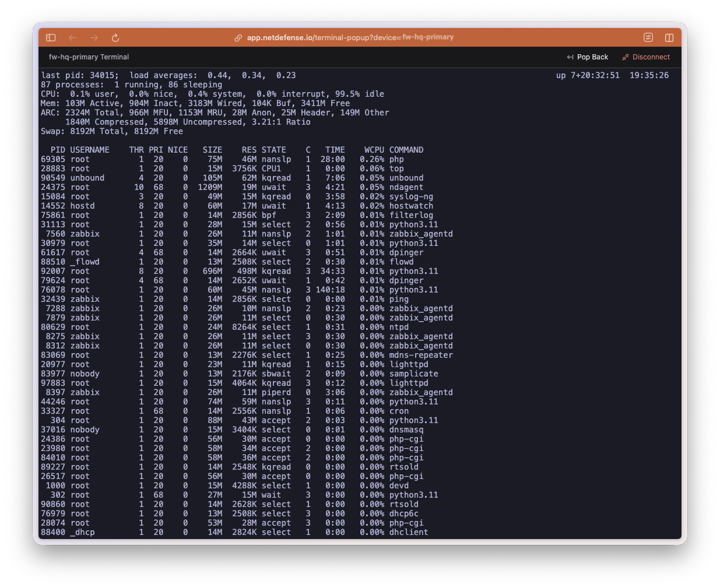Viewport: 720px width, 588px height.
Task: Click the Swap usage line
Action: coord(112,131)
